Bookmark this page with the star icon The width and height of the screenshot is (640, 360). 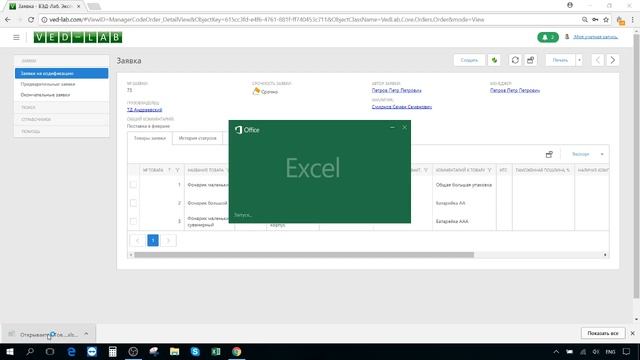pos(606,20)
